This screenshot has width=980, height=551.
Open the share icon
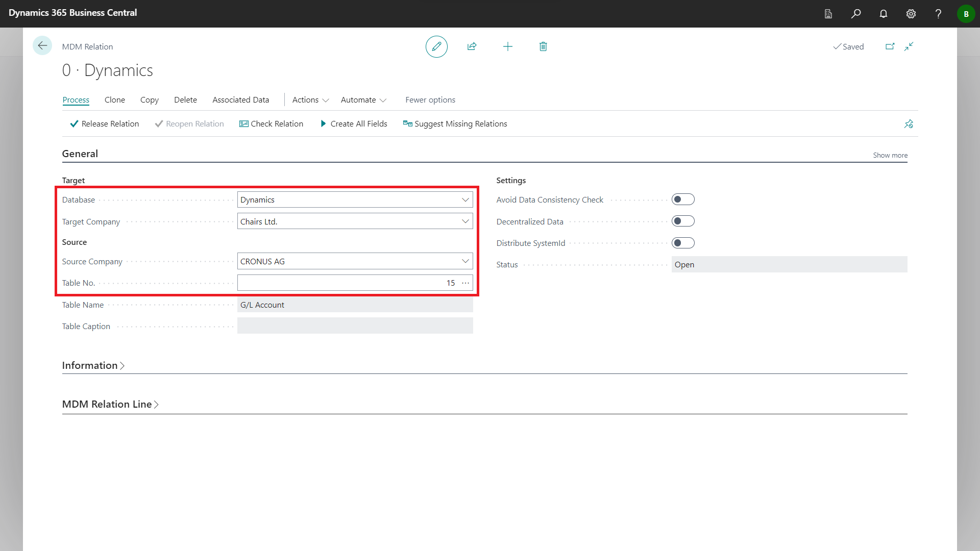click(472, 46)
